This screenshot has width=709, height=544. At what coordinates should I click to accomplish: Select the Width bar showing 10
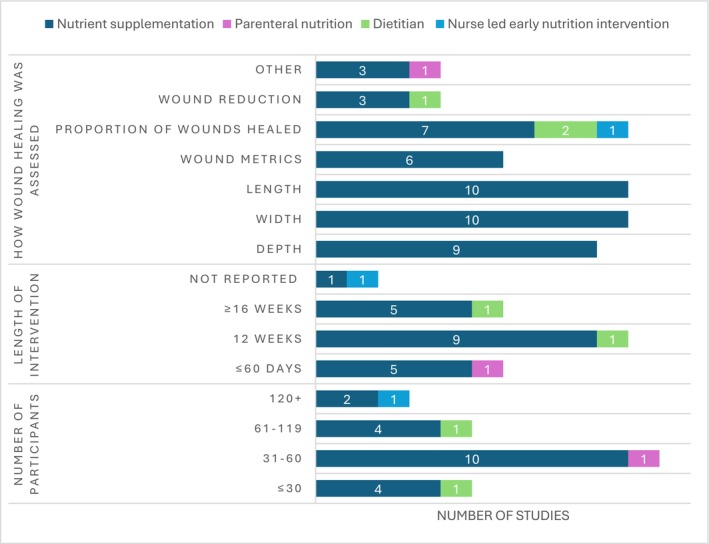471,220
